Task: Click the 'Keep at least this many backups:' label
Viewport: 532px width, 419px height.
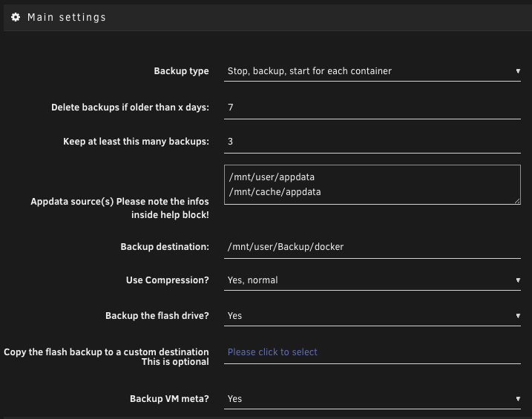Action: 136,142
